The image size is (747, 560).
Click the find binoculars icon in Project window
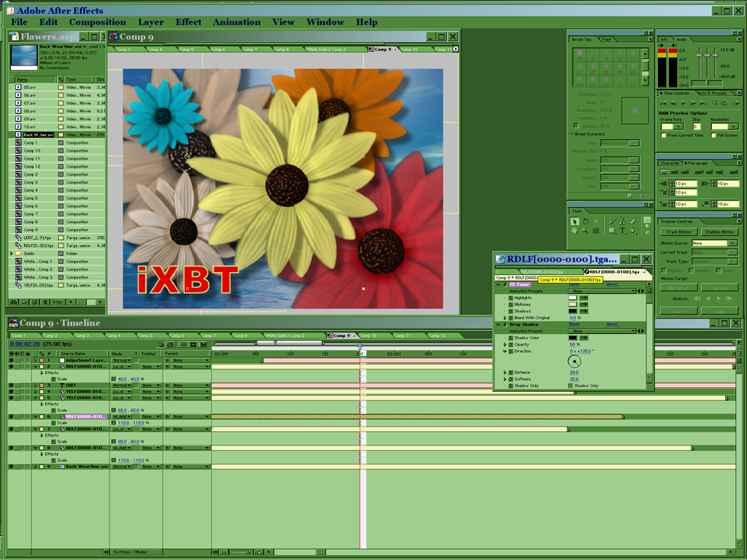(x=13, y=302)
